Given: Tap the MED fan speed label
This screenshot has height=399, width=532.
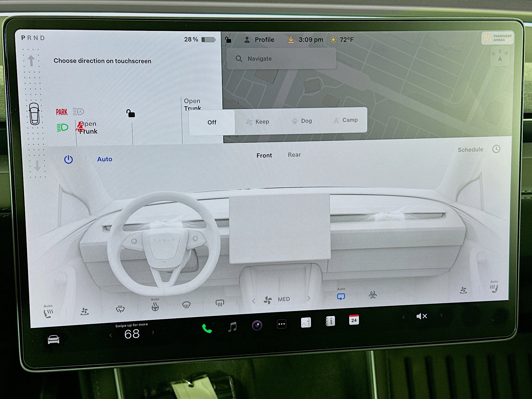Looking at the screenshot, I should (x=284, y=299).
